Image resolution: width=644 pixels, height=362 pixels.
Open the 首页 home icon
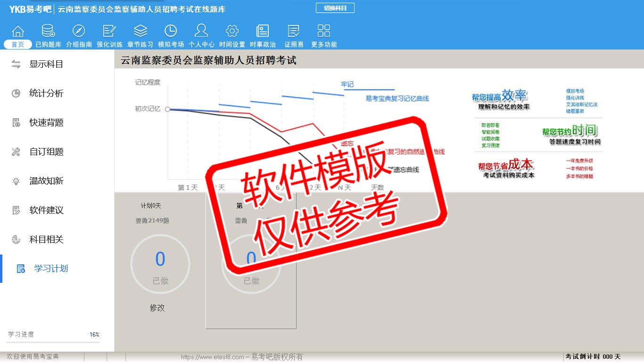(x=18, y=31)
